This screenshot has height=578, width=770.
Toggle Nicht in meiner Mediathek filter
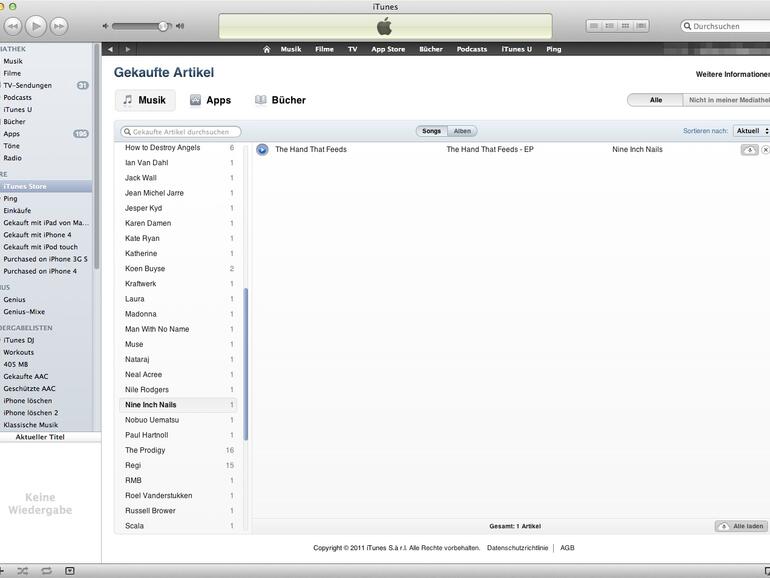click(x=728, y=100)
